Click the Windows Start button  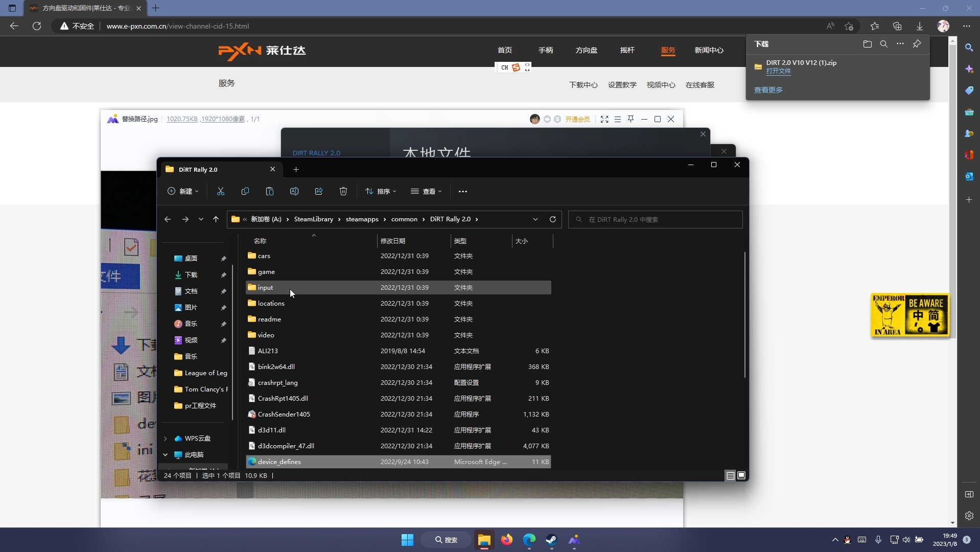tap(407, 540)
